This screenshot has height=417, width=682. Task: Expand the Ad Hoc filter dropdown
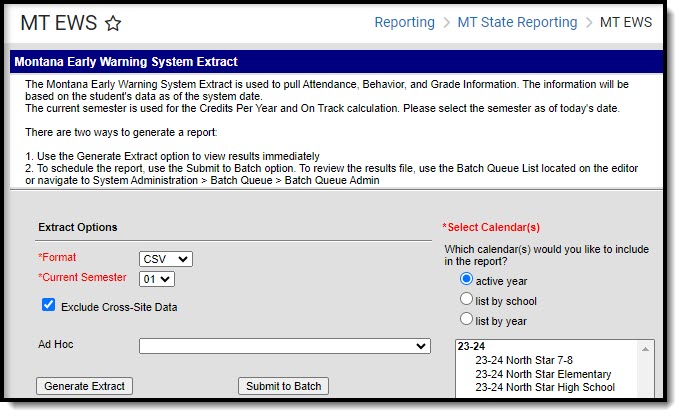click(285, 346)
